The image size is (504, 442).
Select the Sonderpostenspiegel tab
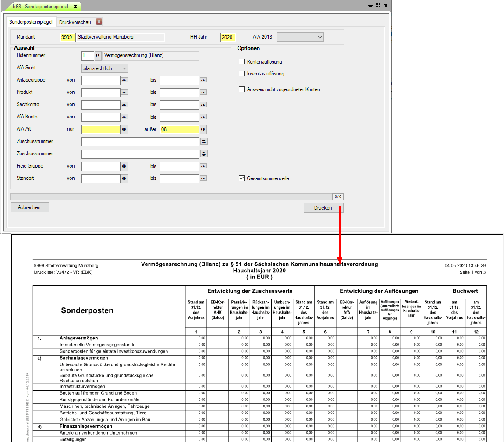(x=31, y=22)
